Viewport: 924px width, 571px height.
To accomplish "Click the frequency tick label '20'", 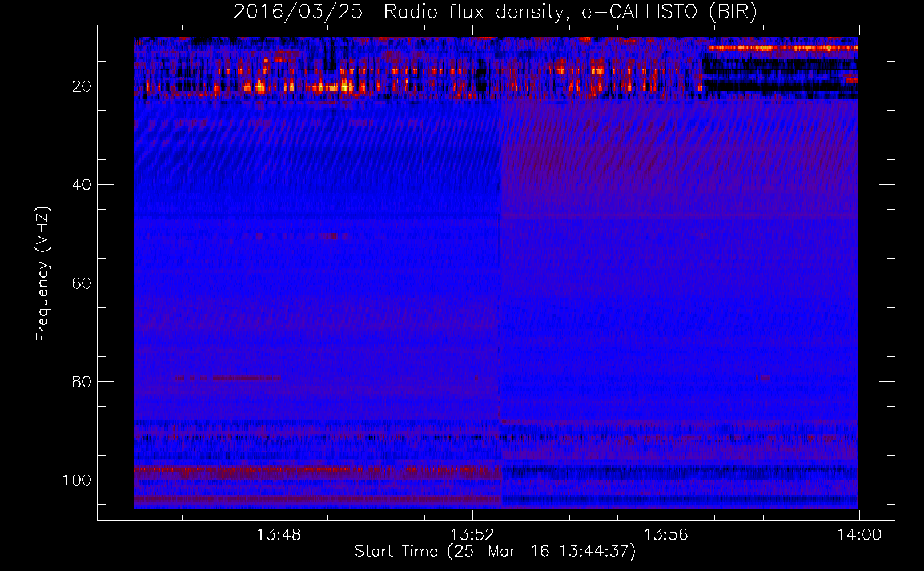I will tap(82, 86).
